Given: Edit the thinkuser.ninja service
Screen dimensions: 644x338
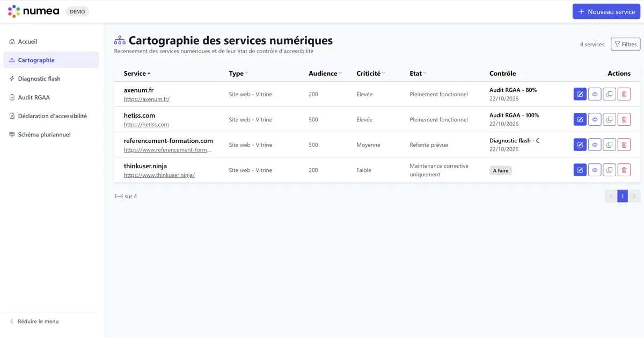Looking at the screenshot, I should coord(580,170).
